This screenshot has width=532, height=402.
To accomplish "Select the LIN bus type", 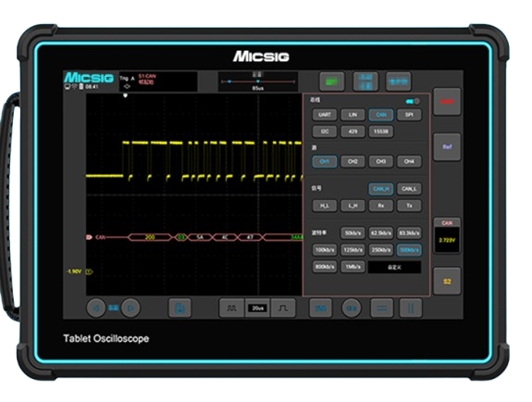I will click(353, 115).
